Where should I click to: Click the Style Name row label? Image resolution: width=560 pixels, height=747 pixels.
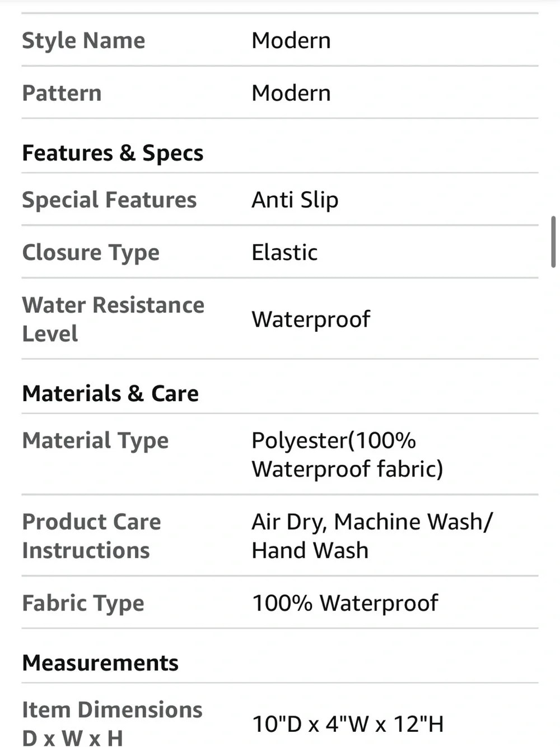point(83,41)
